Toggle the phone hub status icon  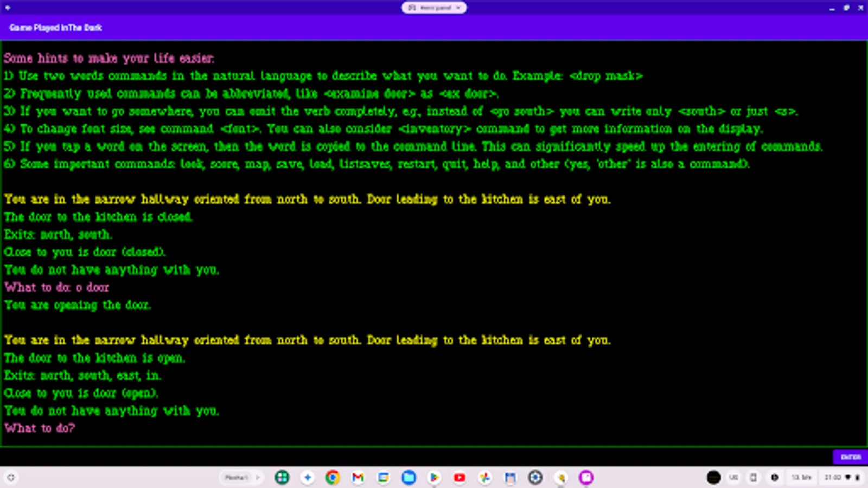[x=754, y=478]
